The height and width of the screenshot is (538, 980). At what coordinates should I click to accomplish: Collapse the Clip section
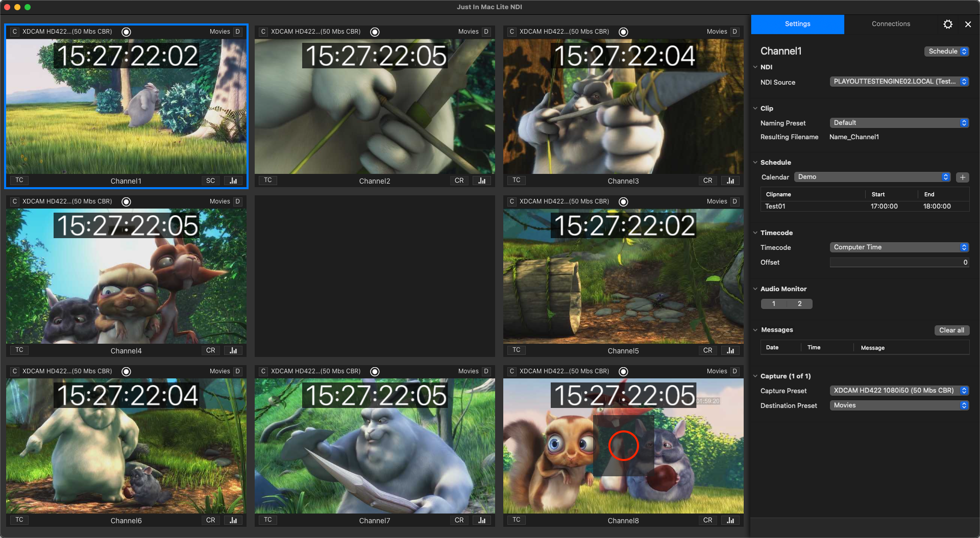[755, 109]
